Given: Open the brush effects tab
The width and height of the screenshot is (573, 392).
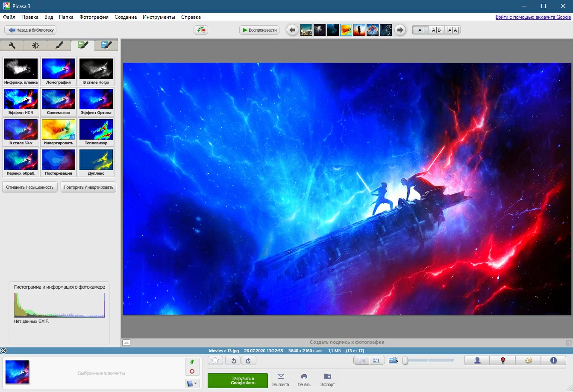Looking at the screenshot, I should (x=59, y=45).
